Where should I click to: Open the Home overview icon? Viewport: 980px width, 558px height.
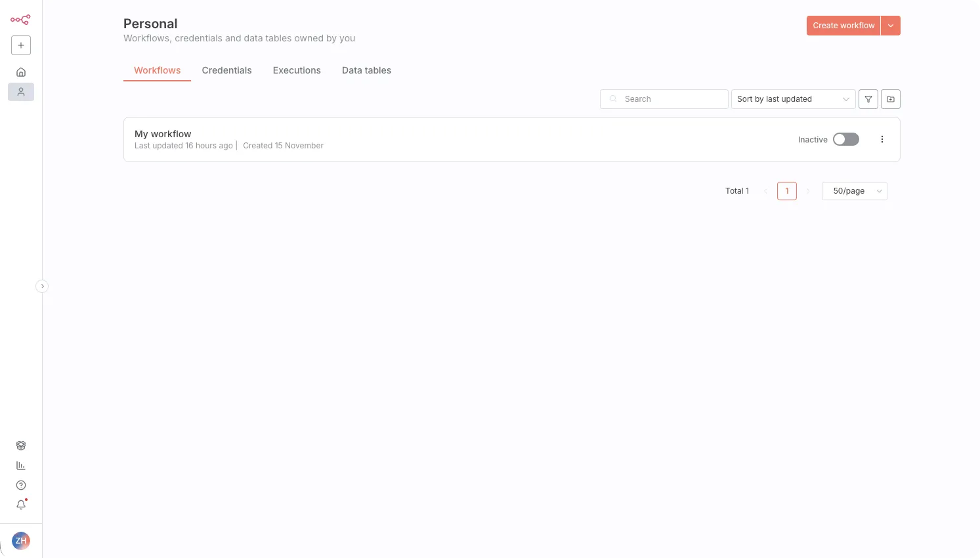pyautogui.click(x=21, y=72)
